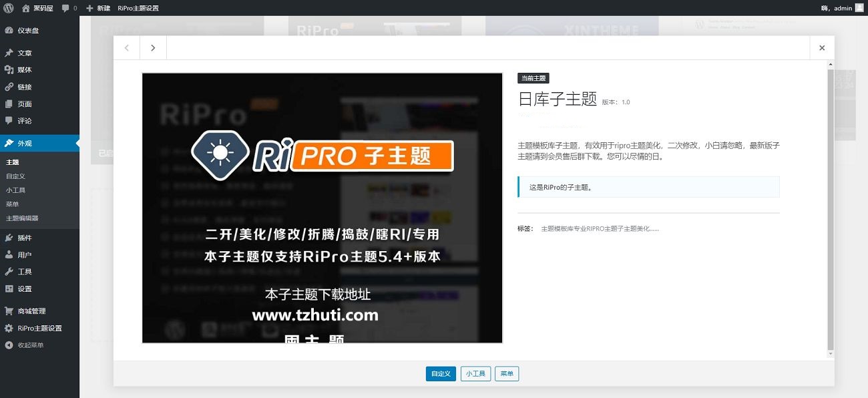Open admin user avatar at top right
The image size is (868, 398).
pos(859,8)
